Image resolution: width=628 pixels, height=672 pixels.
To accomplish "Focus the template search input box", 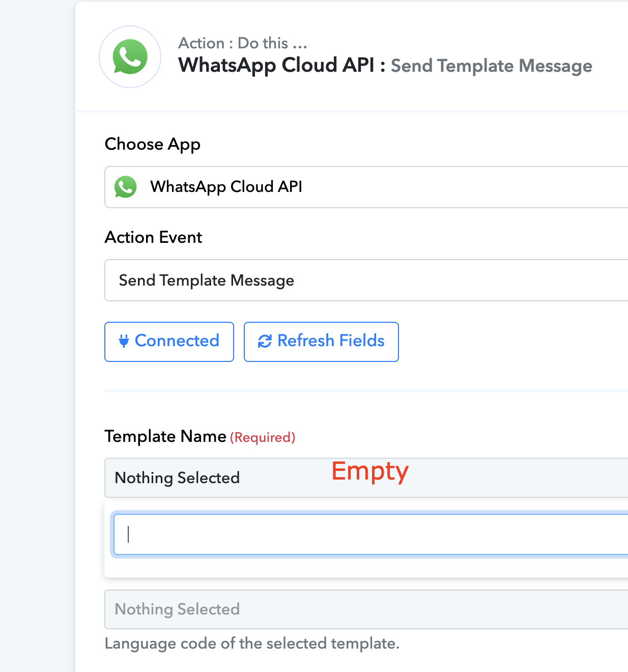I will [370, 534].
